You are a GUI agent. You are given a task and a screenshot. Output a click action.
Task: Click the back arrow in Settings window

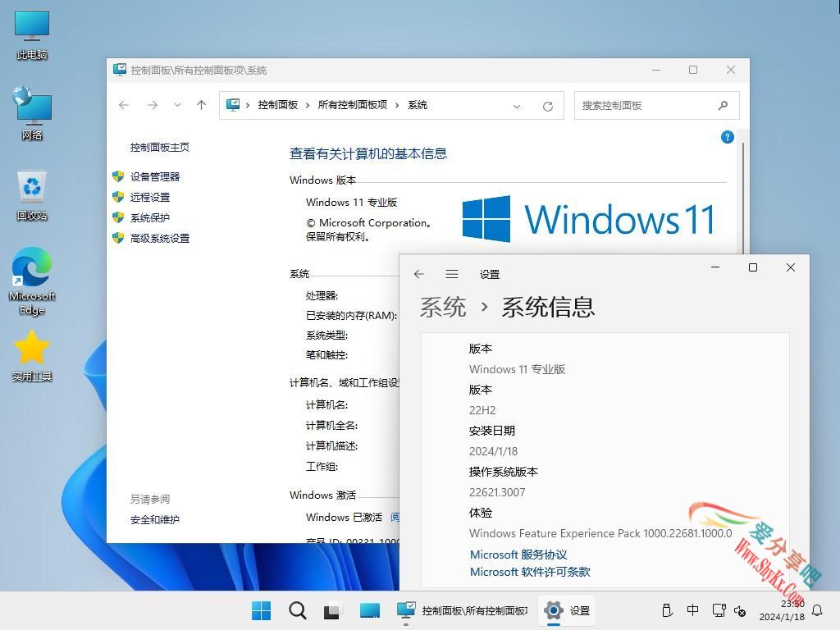pos(419,274)
